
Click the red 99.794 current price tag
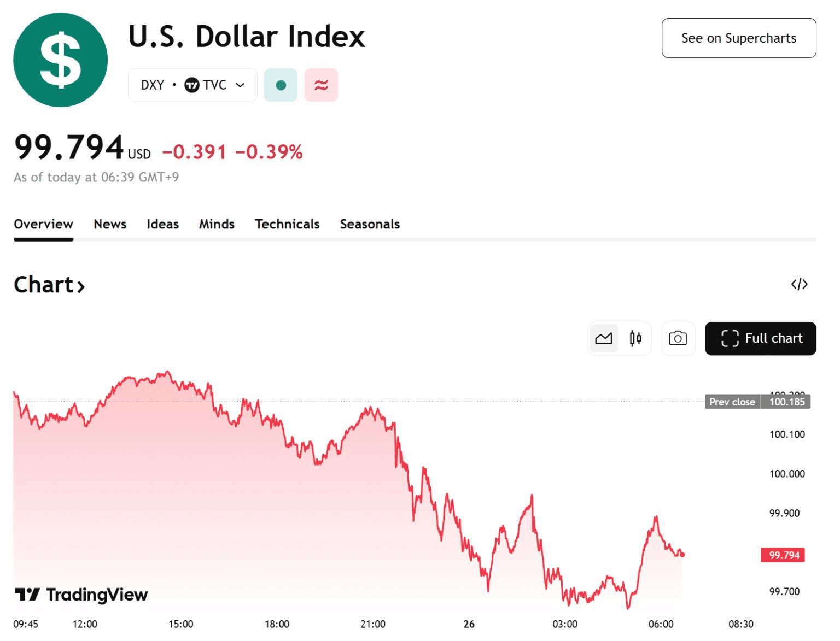pos(783,555)
